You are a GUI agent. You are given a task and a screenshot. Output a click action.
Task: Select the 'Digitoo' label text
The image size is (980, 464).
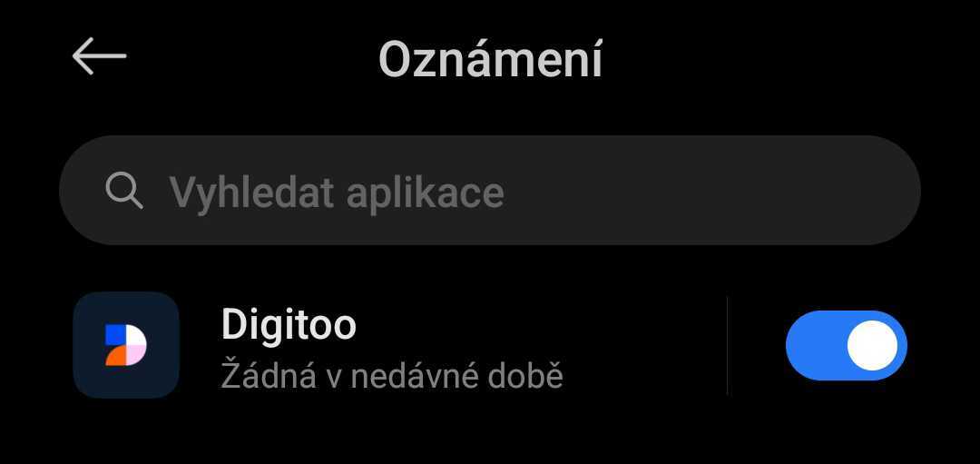pyautogui.click(x=289, y=324)
